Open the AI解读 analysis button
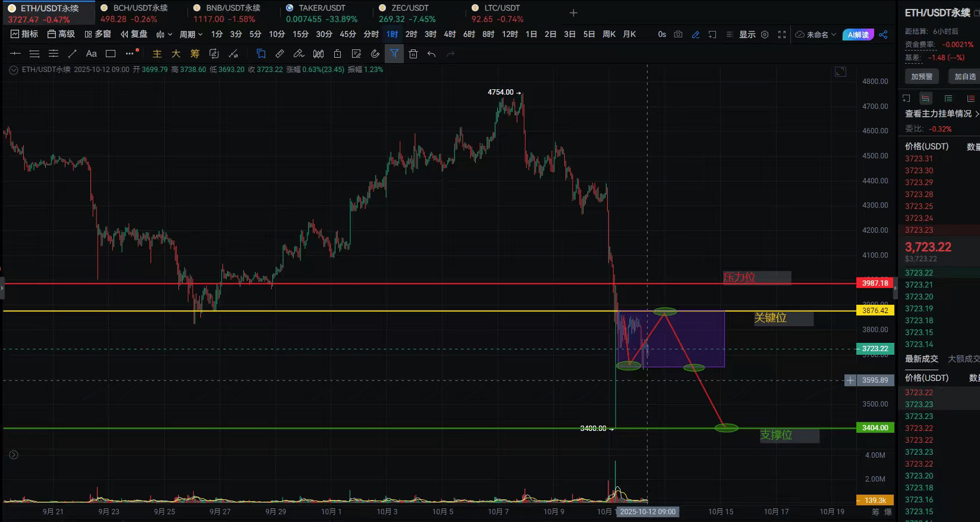This screenshot has width=980, height=522. coord(858,35)
